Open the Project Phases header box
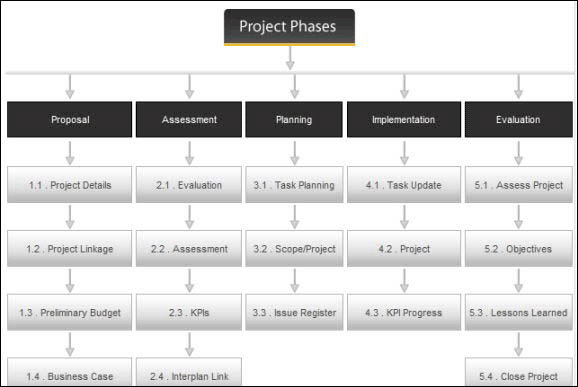This screenshot has height=387, width=578. 289,27
